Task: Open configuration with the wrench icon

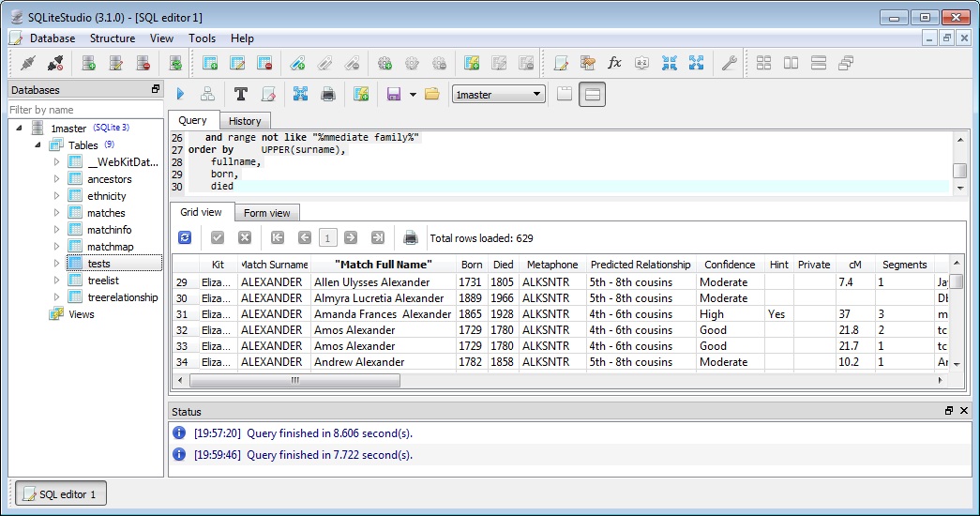Action: 729,63
